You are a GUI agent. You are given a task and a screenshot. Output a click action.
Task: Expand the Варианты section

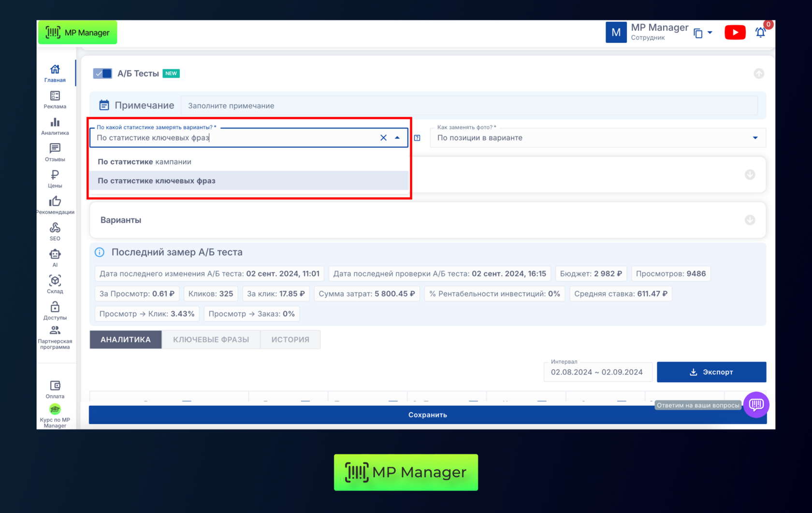[x=750, y=220]
